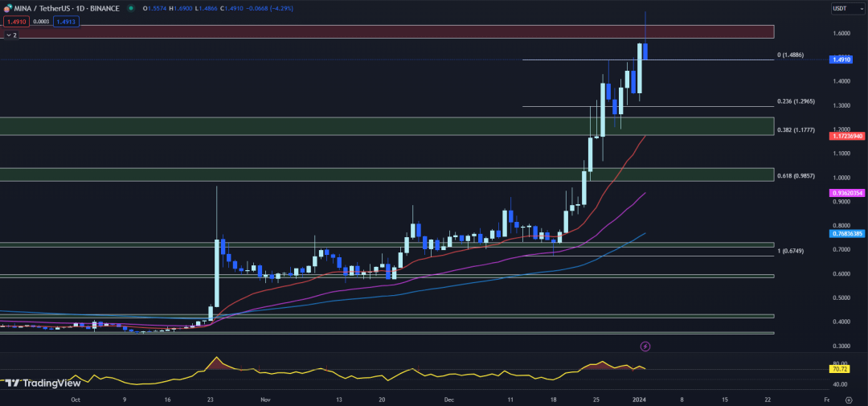
Task: Click the blue moving average 0.76836385 label
Action: point(847,233)
